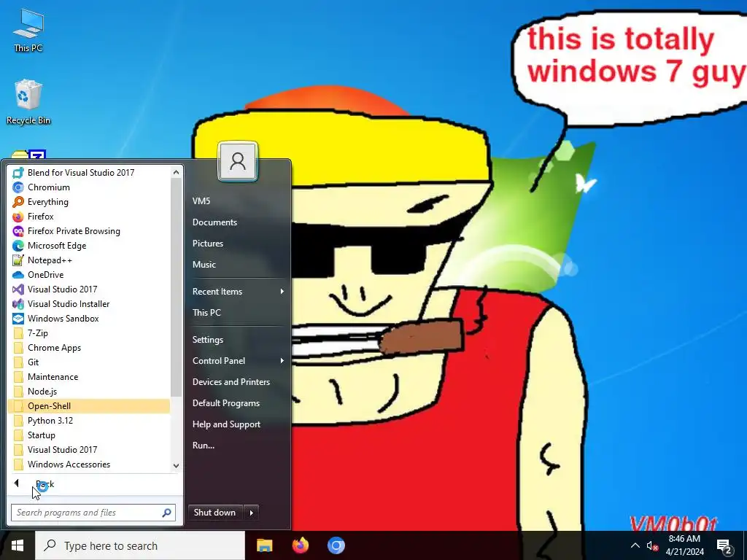
Task: Open This PC in the start menu
Action: click(x=238, y=312)
